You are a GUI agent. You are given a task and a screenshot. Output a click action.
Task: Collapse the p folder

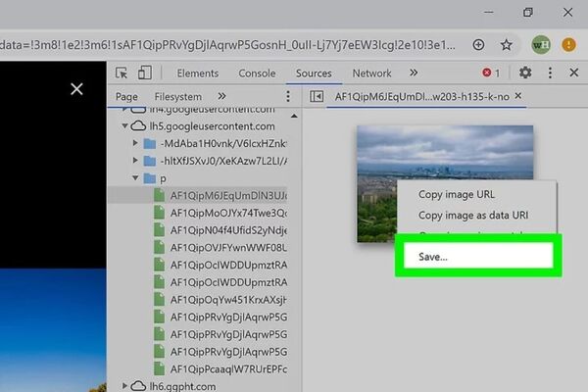click(x=136, y=178)
